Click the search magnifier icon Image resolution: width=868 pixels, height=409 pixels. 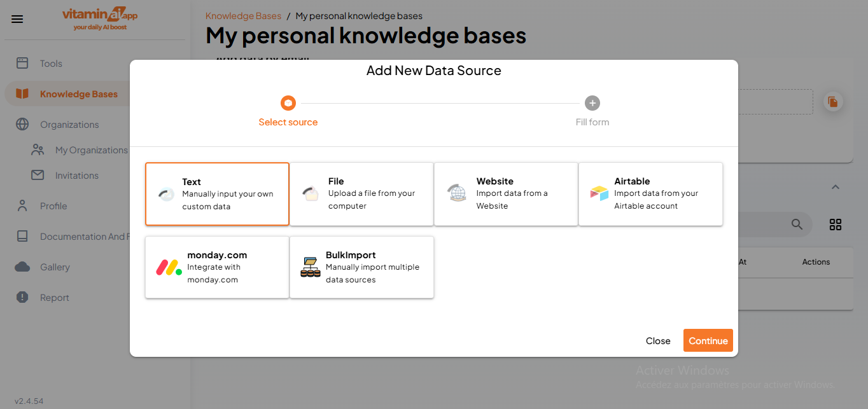tap(797, 224)
